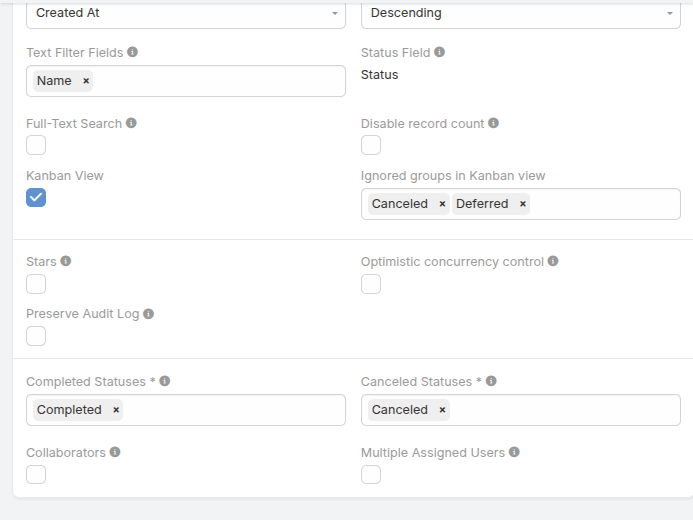Click info icon beside Completed Statuses label
The height and width of the screenshot is (520, 693).
[165, 381]
